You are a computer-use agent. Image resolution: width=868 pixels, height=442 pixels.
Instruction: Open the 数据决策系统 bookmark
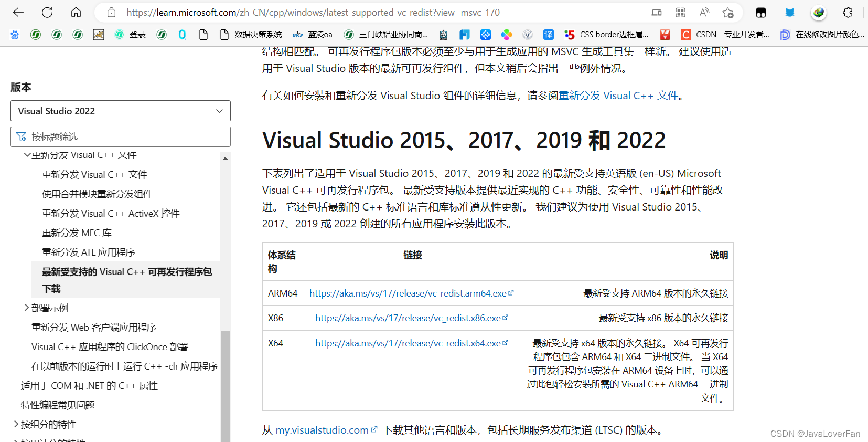[x=251, y=35]
